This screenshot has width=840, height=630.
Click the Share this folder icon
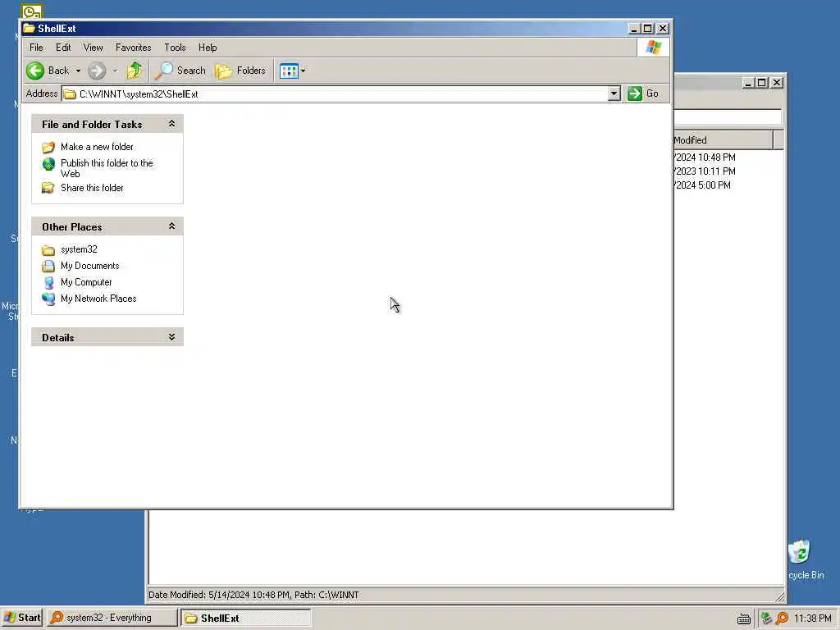coord(48,188)
